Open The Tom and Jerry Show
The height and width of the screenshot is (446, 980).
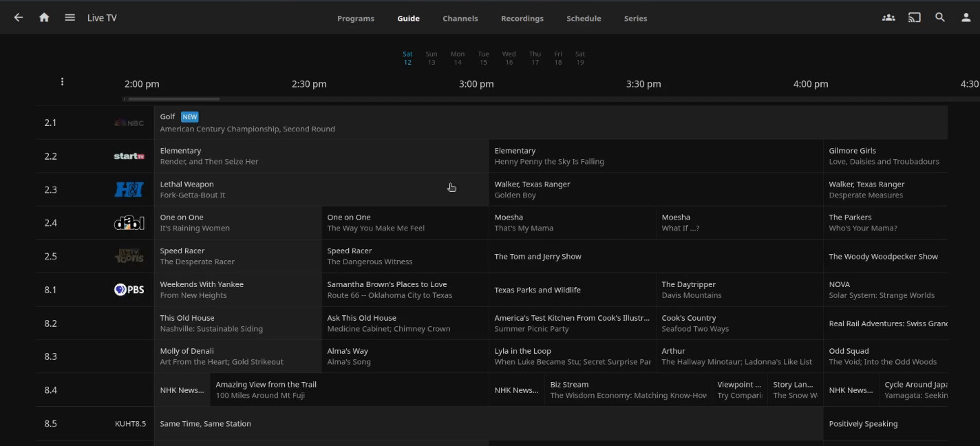[x=656, y=256]
